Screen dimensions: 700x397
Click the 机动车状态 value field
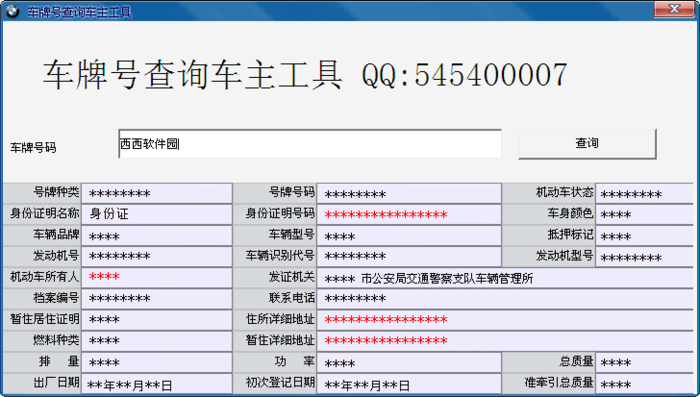tap(644, 193)
